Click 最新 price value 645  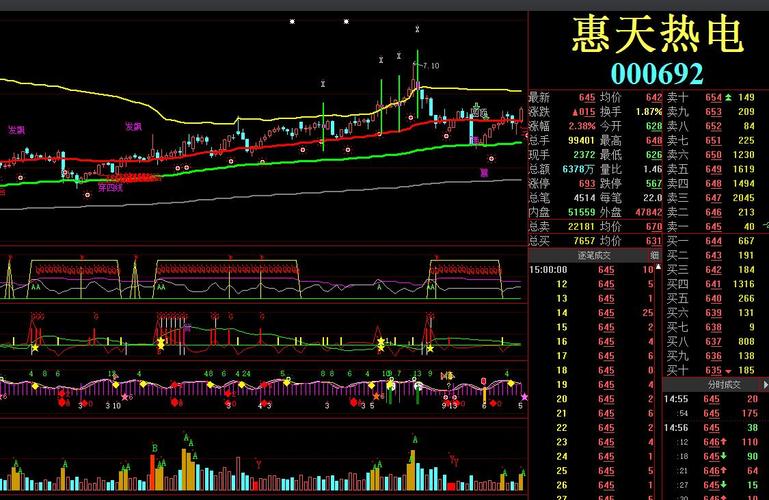[x=587, y=98]
